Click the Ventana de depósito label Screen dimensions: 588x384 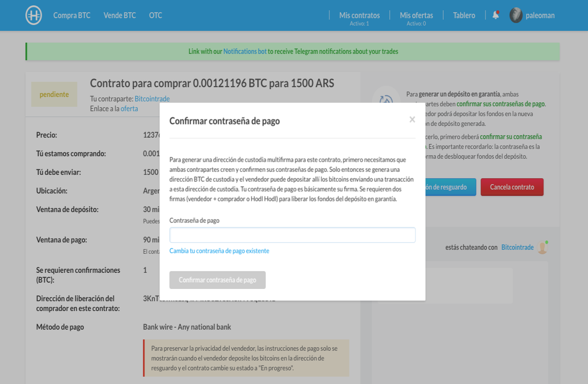[68, 210]
